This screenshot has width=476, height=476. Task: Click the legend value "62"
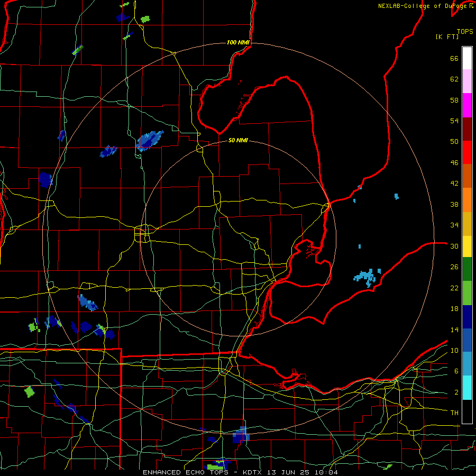coord(454,79)
